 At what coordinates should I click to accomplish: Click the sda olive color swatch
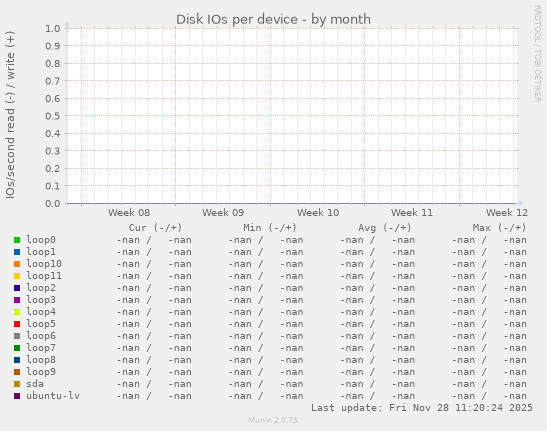click(17, 384)
